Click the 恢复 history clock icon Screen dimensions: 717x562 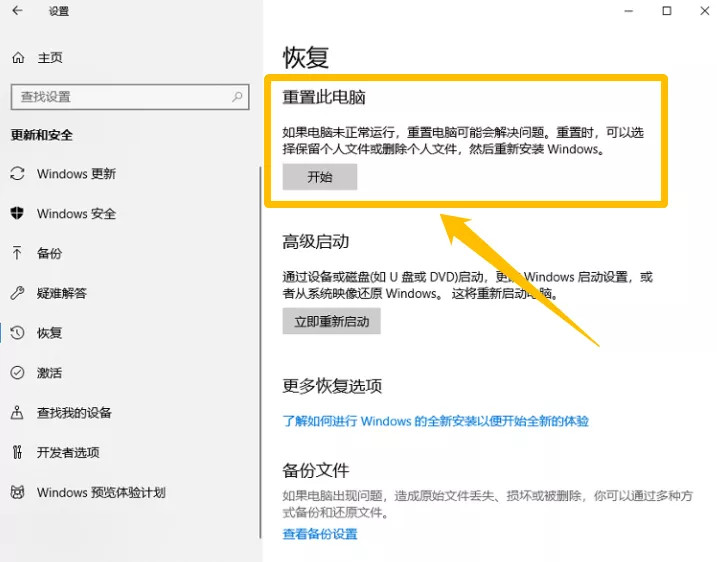coord(17,332)
